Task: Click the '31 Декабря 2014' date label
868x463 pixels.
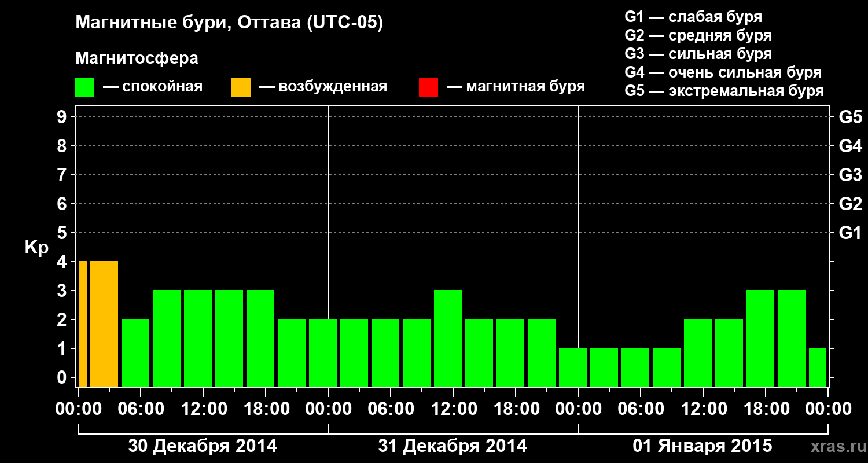Action: [x=453, y=446]
